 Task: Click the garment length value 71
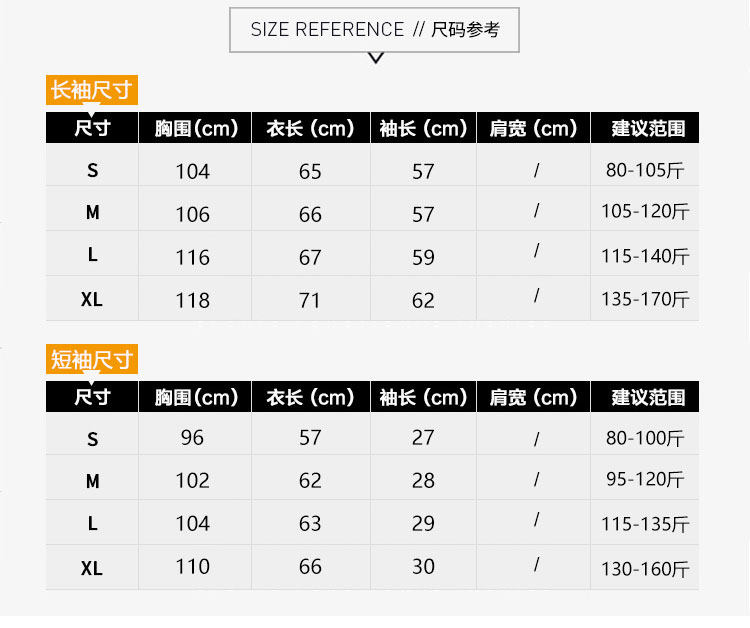coord(310,300)
